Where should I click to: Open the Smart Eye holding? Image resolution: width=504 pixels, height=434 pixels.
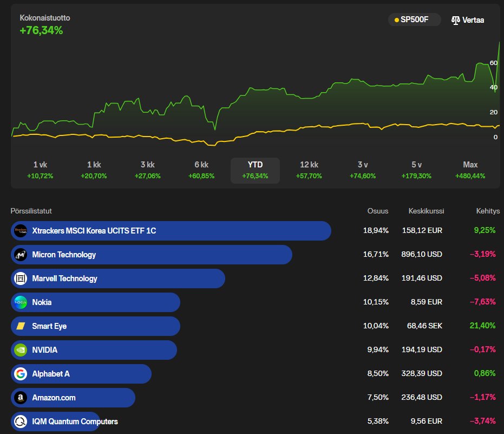point(95,326)
